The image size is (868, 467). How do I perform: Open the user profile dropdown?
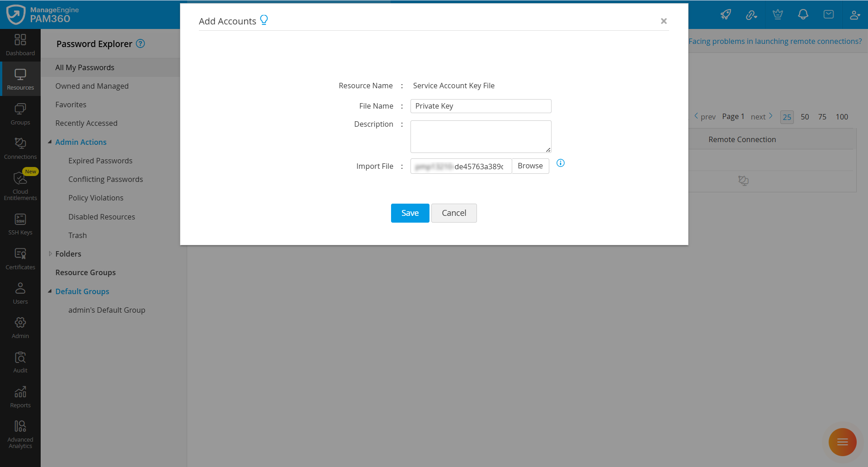pos(855,14)
